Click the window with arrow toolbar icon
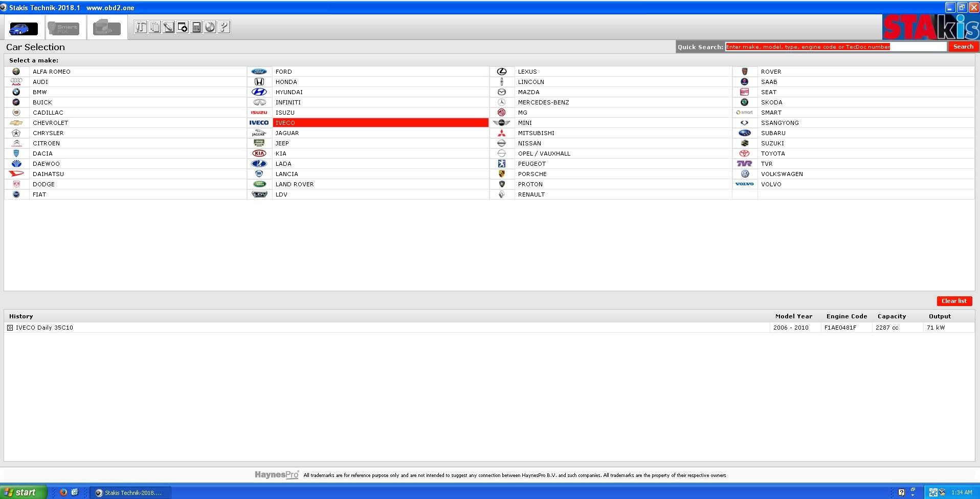 [182, 27]
